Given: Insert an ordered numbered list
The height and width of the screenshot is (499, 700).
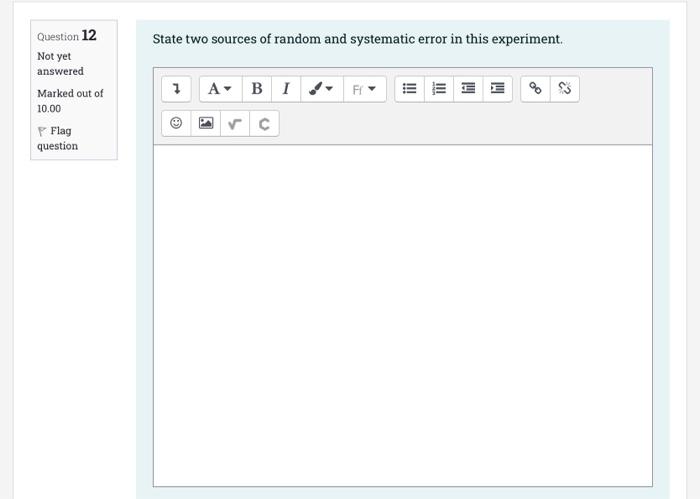Looking at the screenshot, I should 439,89.
